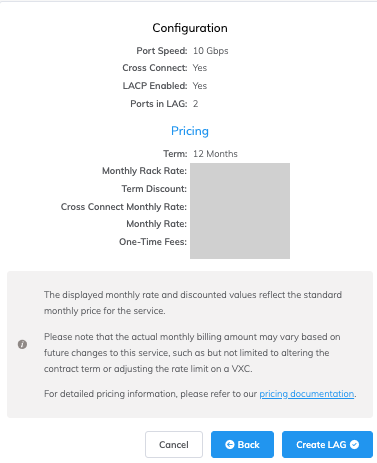Click the info icon beside the pricing note
Image resolution: width=377 pixels, height=463 pixels.
tap(22, 344)
